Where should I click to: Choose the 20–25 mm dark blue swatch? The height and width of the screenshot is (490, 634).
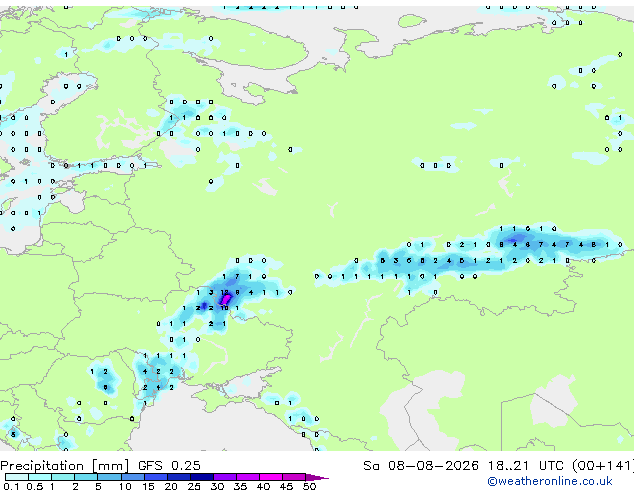(179, 477)
